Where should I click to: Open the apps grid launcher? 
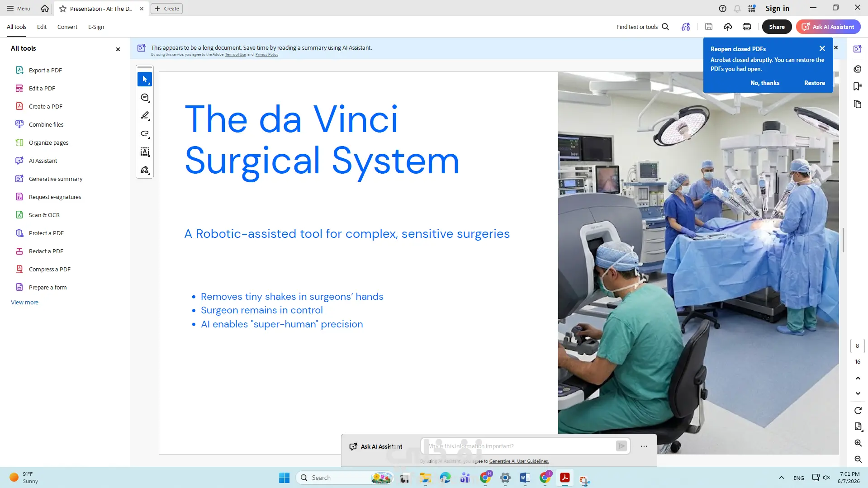pyautogui.click(x=752, y=9)
